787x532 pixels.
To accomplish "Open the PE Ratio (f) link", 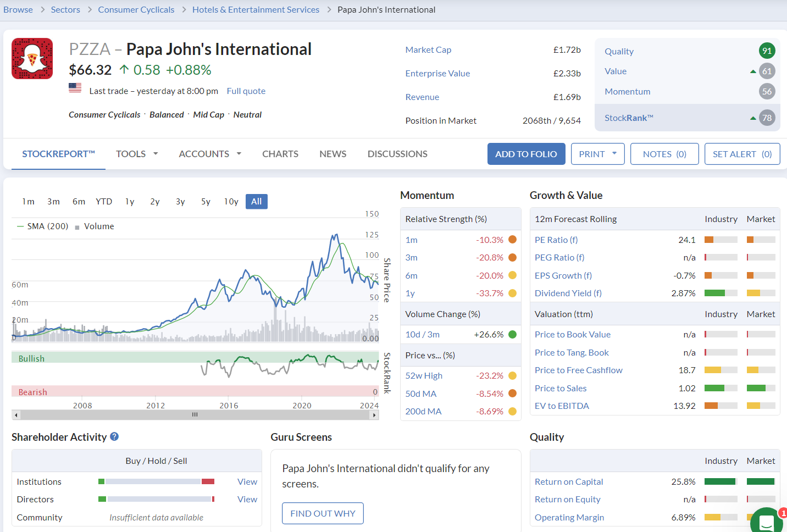I will coord(556,240).
